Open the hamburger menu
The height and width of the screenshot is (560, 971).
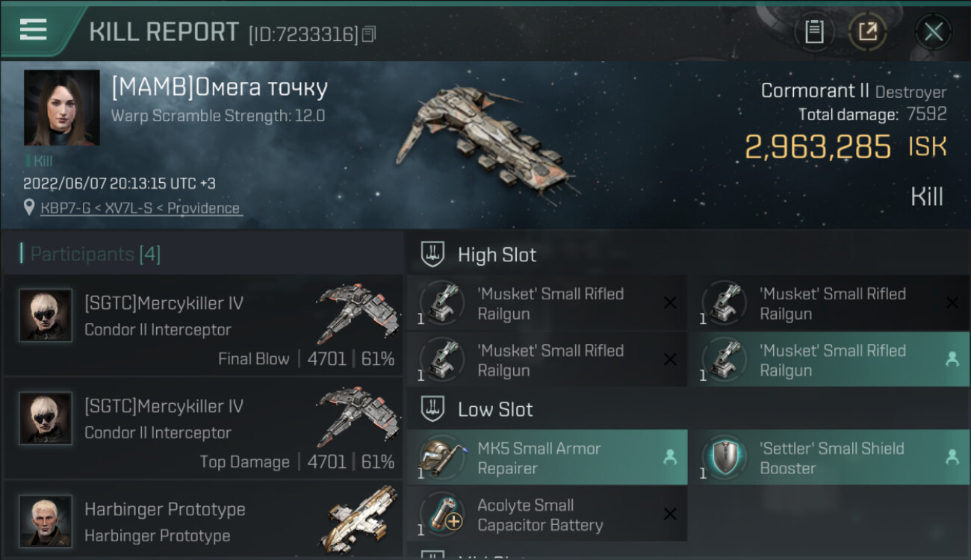tap(34, 30)
